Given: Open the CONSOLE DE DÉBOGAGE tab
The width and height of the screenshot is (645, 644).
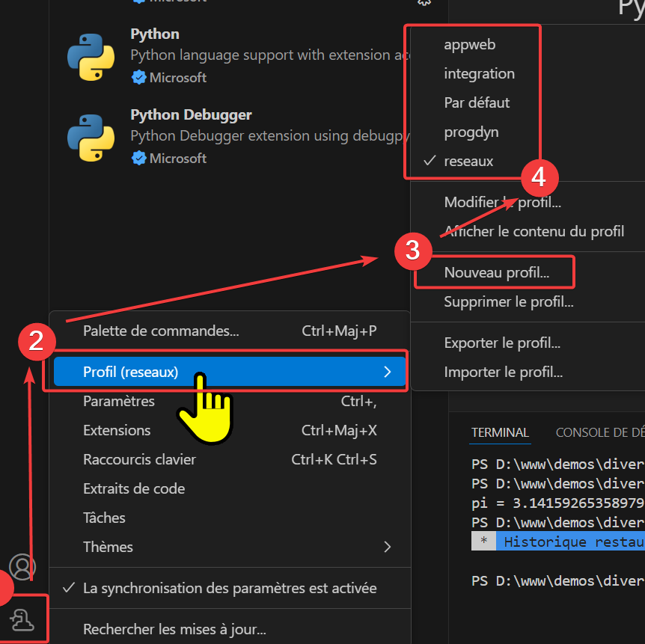Looking at the screenshot, I should click(x=599, y=432).
